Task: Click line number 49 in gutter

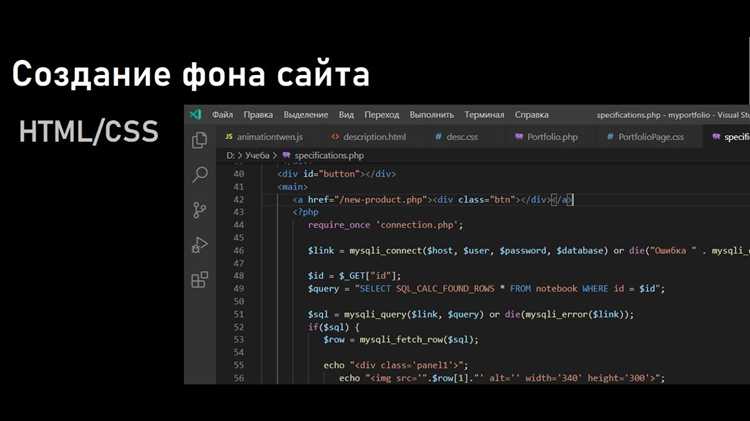Action: click(x=239, y=288)
